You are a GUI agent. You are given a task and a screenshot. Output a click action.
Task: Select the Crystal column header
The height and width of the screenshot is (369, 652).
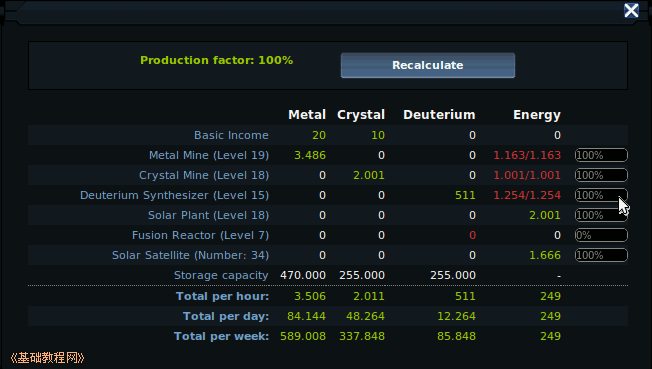click(361, 115)
